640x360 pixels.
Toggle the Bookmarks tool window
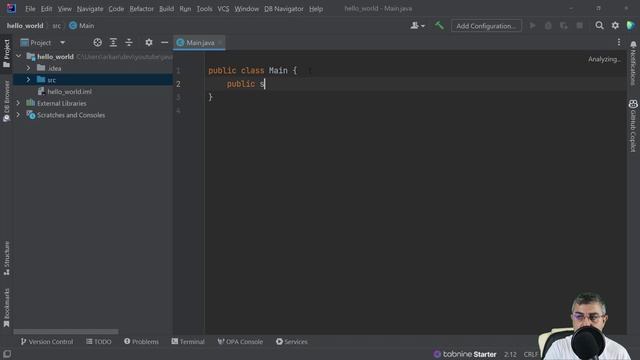[x=6, y=308]
